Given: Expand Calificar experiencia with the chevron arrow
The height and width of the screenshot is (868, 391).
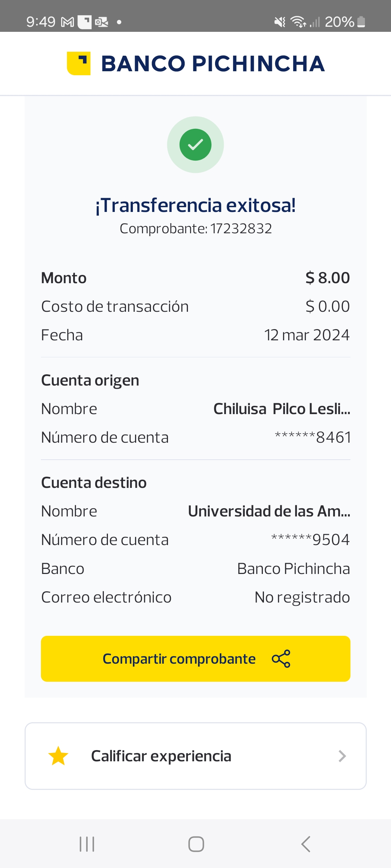Looking at the screenshot, I should 342,756.
